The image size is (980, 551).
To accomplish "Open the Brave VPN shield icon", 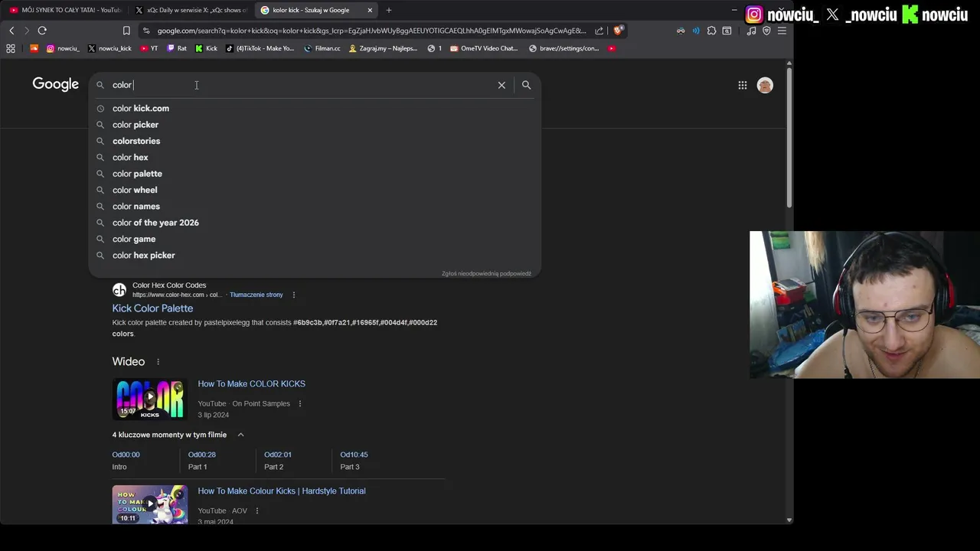I will pos(766,31).
